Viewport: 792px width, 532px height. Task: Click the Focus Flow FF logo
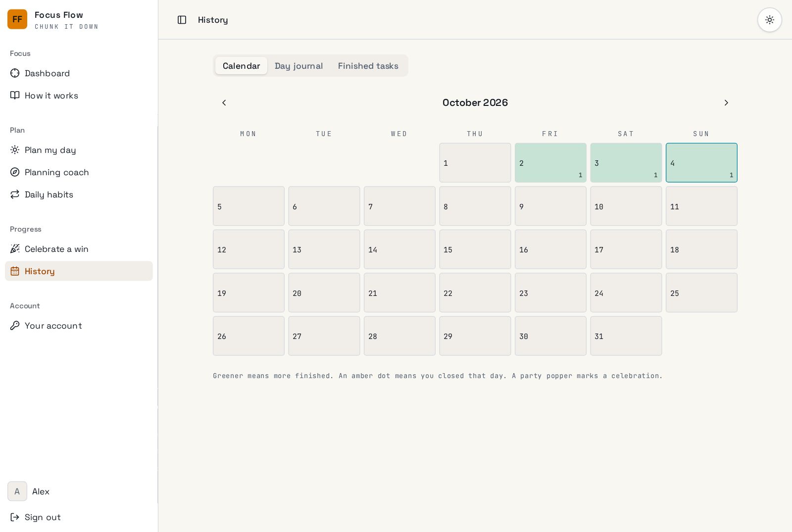[x=17, y=19]
